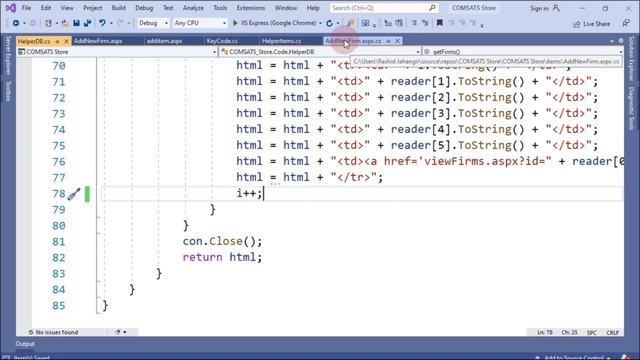640x360 pixels.
Task: Open the getFirms() member dropdown
Action: (523, 52)
